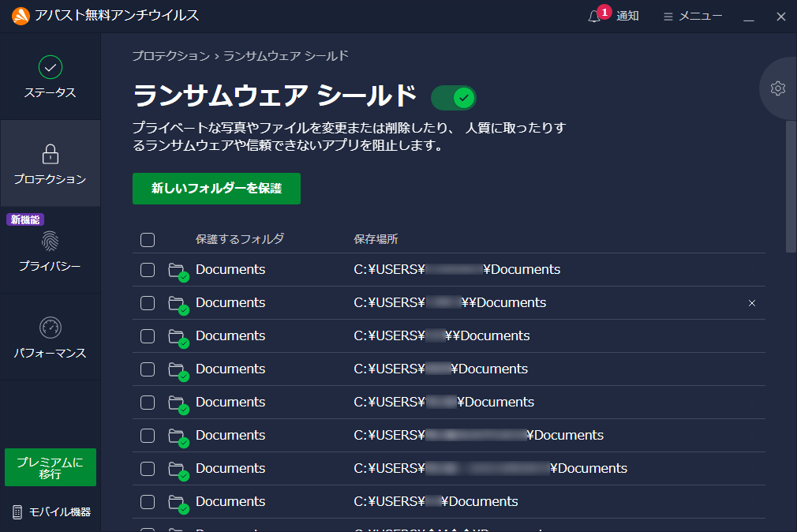Check the seventh Documents row checkbox
Screen dimensions: 797x532
click(x=148, y=469)
